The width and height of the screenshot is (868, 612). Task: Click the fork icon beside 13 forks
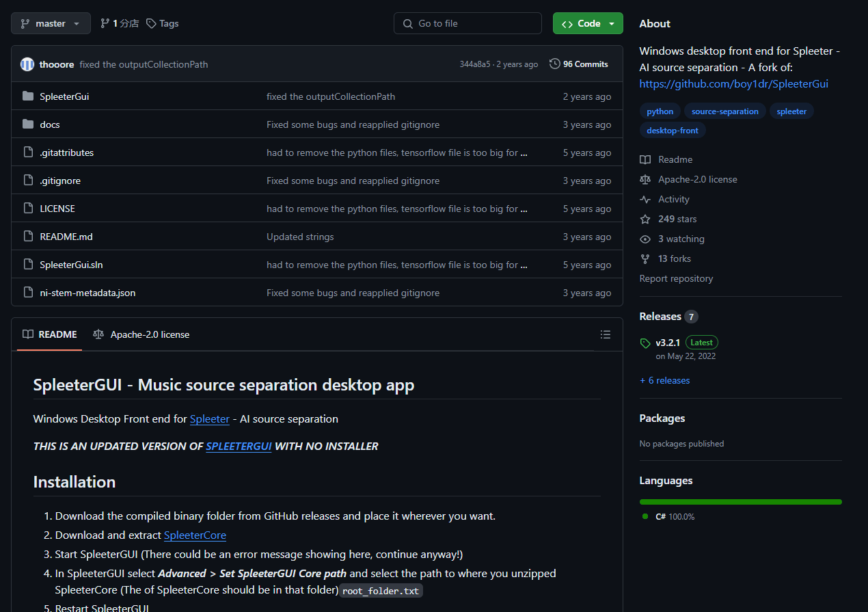[x=645, y=258]
